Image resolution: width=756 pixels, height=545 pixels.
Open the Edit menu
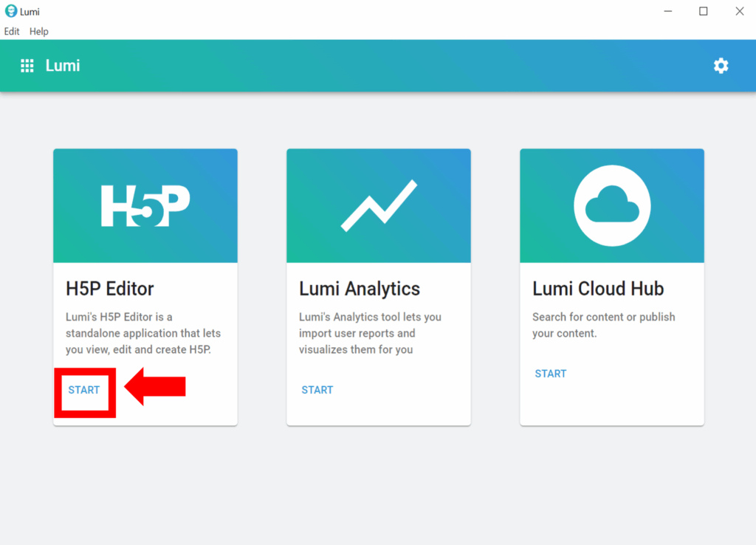[x=12, y=32]
